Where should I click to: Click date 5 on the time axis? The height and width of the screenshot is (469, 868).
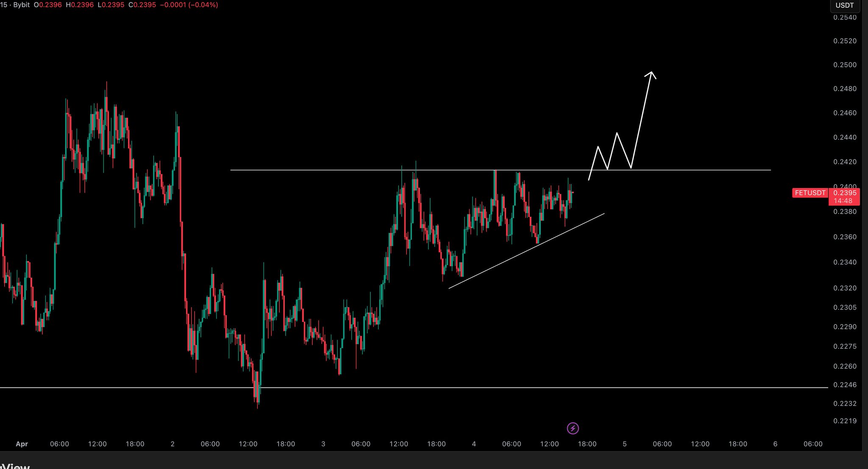coord(624,444)
